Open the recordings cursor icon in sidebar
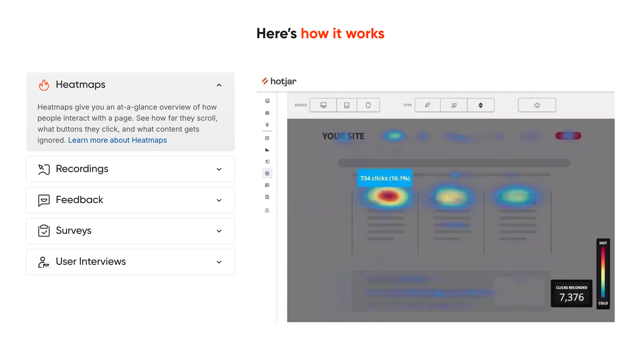 (x=268, y=161)
